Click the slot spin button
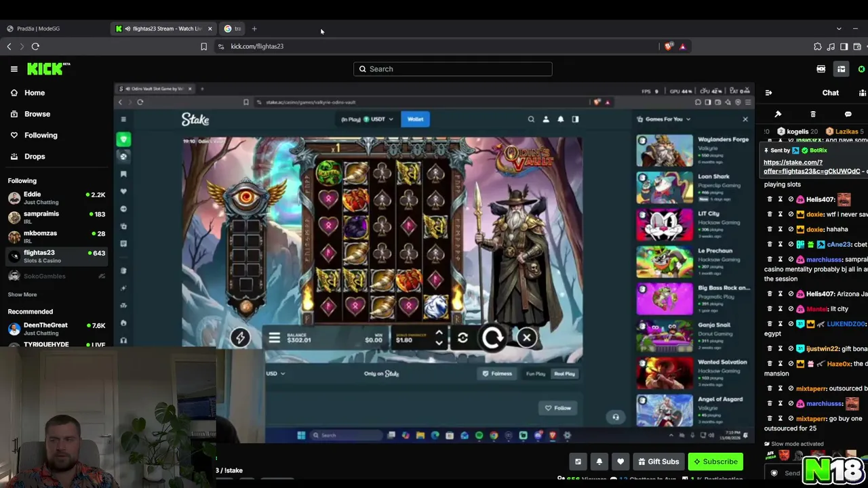Viewport: 868px width, 488px height. (x=493, y=338)
